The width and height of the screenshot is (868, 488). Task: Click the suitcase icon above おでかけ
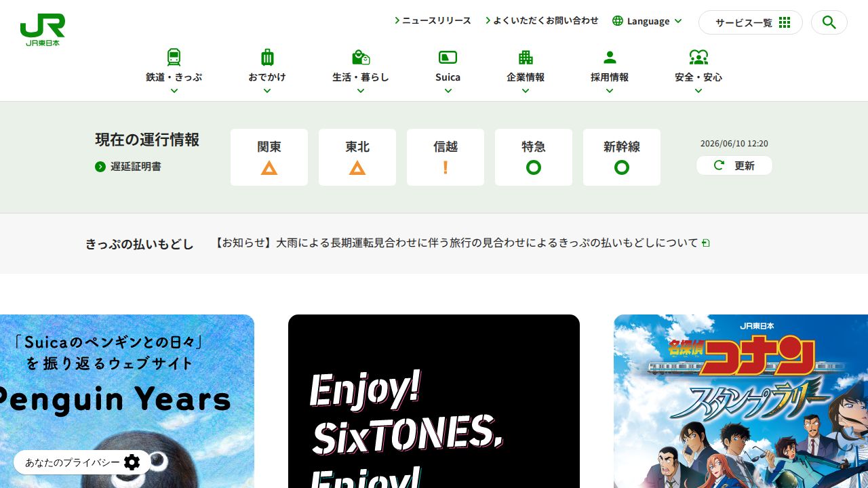[267, 57]
